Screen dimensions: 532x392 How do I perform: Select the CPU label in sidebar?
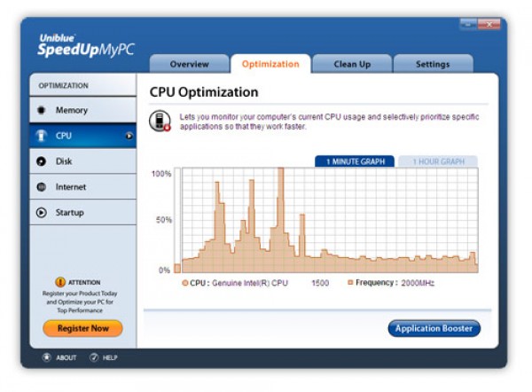pyautogui.click(x=64, y=136)
